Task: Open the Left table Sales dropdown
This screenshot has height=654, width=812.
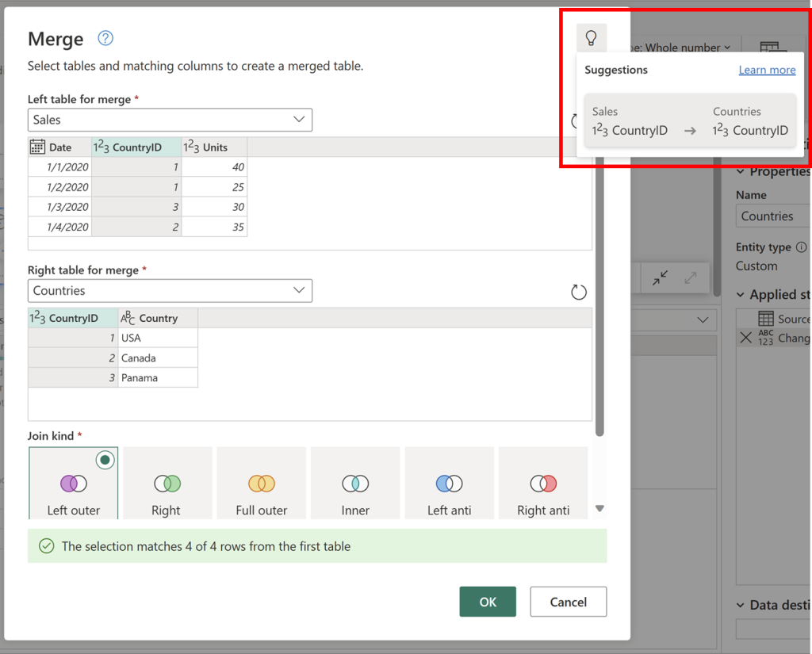Action: (x=170, y=120)
